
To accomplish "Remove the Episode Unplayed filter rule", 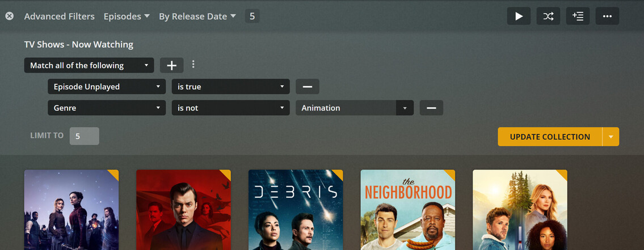I will 308,87.
